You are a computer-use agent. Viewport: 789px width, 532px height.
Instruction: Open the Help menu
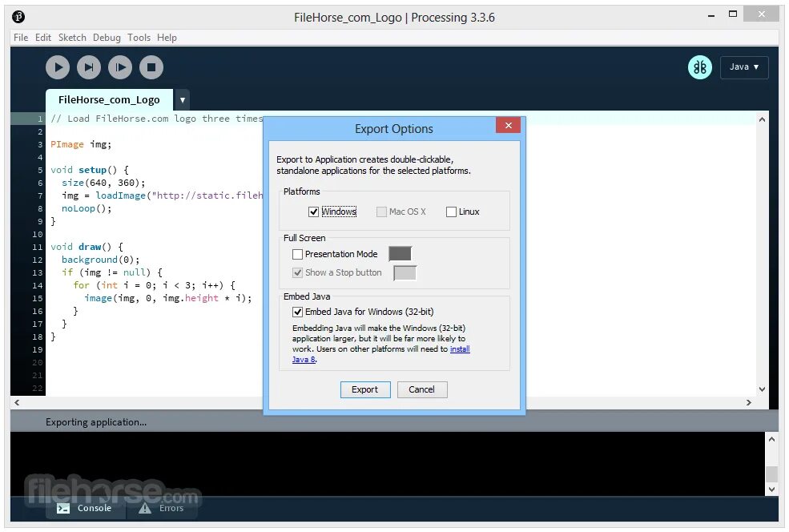(x=167, y=38)
